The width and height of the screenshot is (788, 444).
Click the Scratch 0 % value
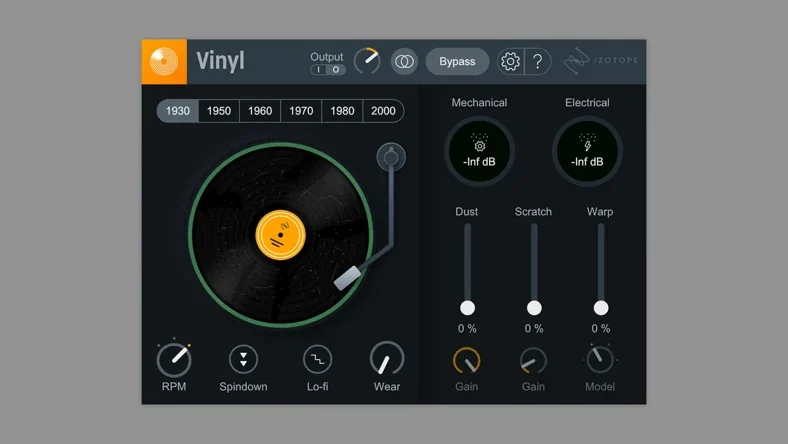(534, 328)
